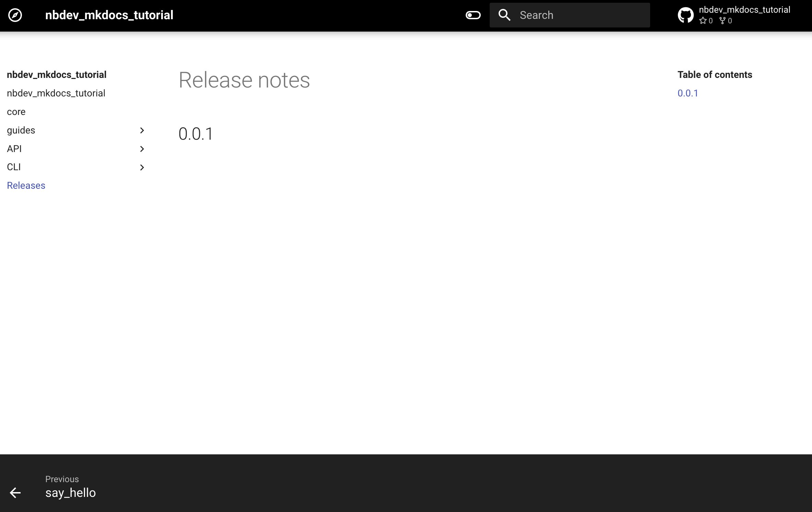Viewport: 812px width, 512px height.
Task: Jump to 0.0.1 in table of contents
Action: (x=688, y=93)
